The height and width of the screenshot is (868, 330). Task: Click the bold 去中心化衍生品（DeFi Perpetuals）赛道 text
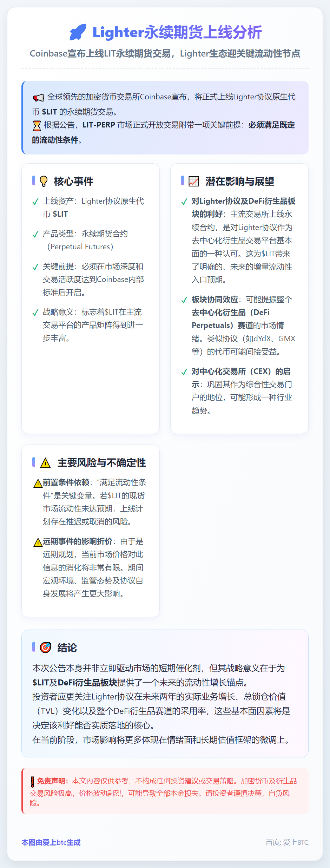pyautogui.click(x=231, y=319)
